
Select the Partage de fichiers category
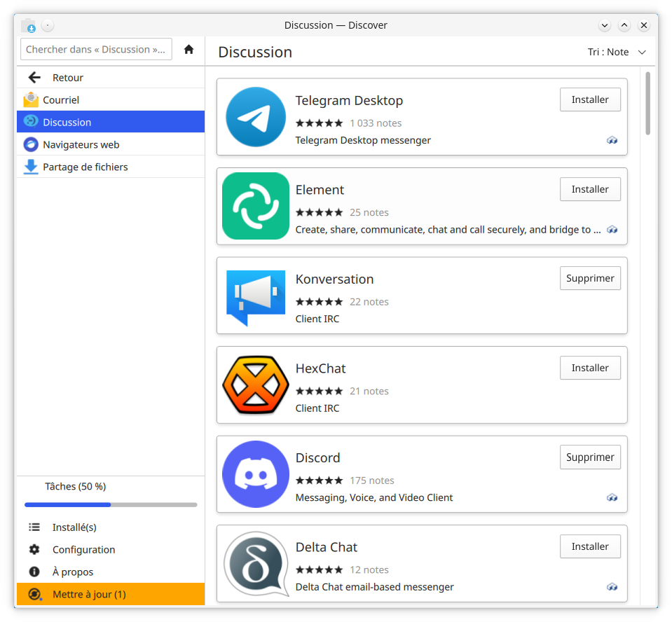click(111, 167)
